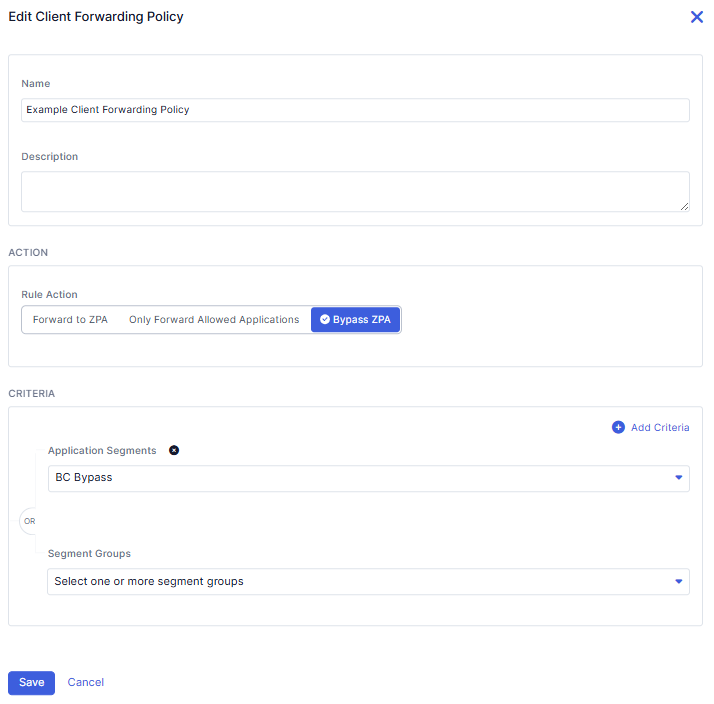Click the Description text area
714x704 pixels.
click(355, 191)
